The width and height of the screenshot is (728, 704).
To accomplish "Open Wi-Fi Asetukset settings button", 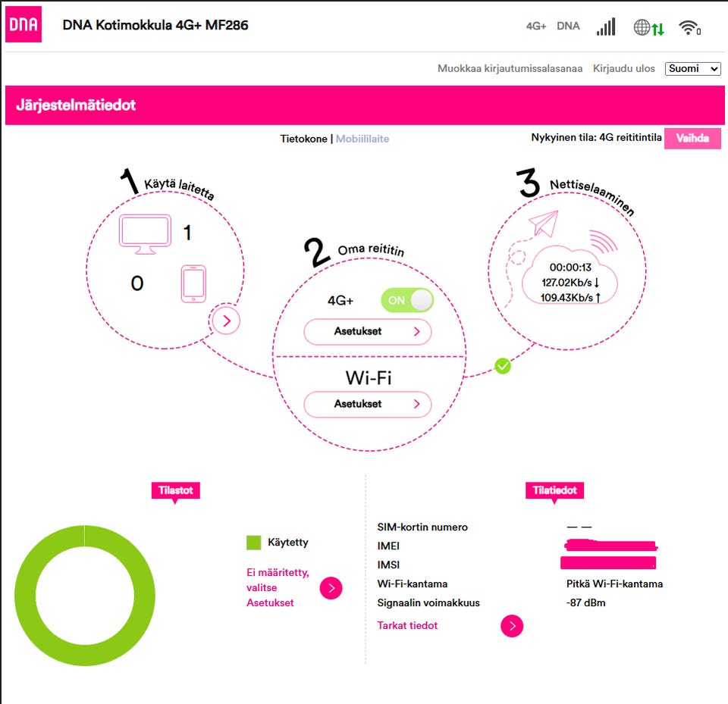I will coord(368,404).
